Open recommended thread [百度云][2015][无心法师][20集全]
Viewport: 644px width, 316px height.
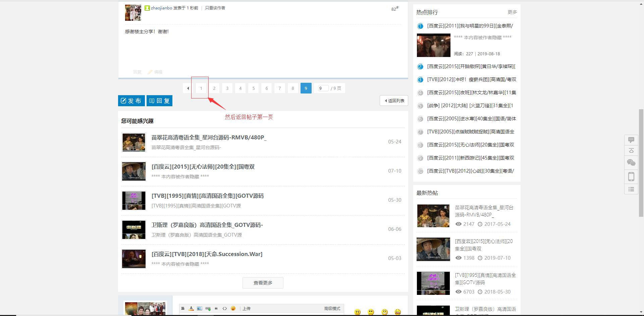click(x=203, y=167)
